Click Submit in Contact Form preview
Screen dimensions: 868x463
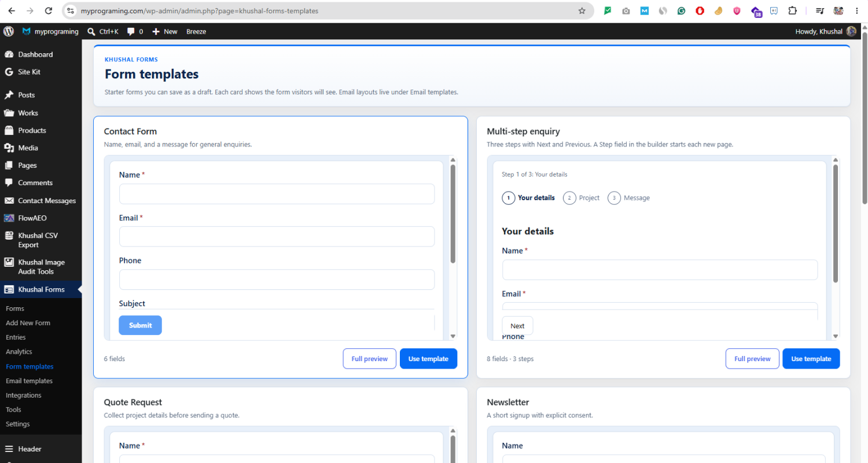141,325
